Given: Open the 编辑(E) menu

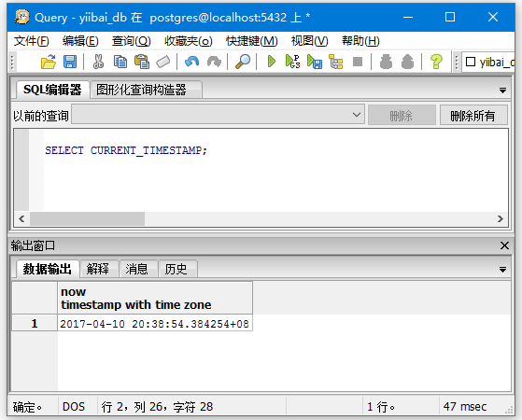Looking at the screenshot, I should click(80, 41).
